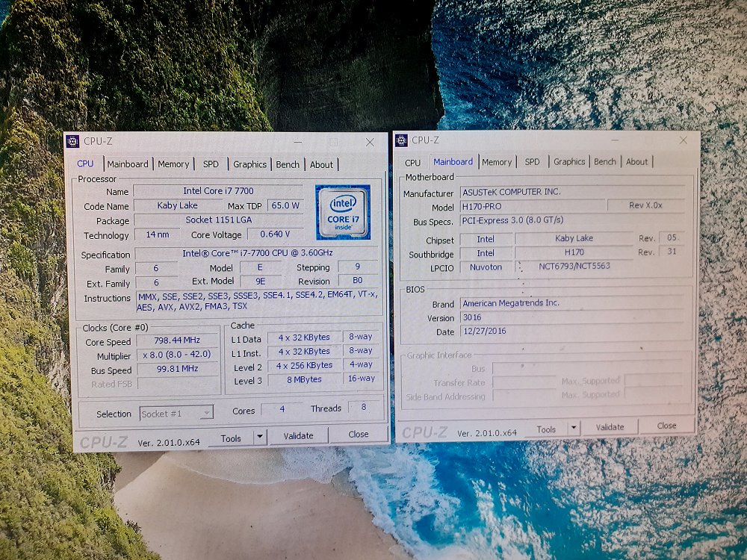This screenshot has width=747, height=560.
Task: Click Validate button in the left window
Action: tap(298, 435)
